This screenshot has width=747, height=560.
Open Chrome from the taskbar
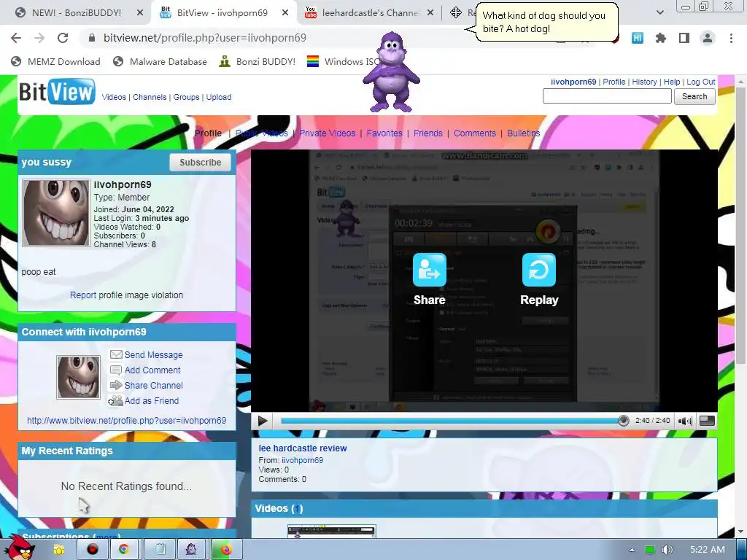tap(123, 550)
